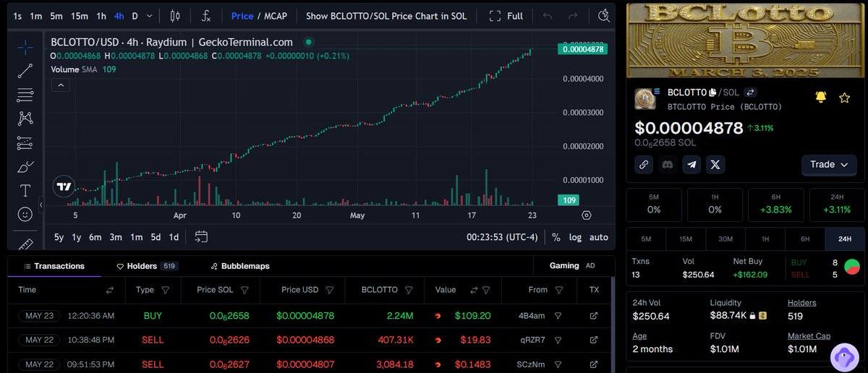Set chart range to 1y
Viewport: 868px width, 373px height.
(x=77, y=236)
